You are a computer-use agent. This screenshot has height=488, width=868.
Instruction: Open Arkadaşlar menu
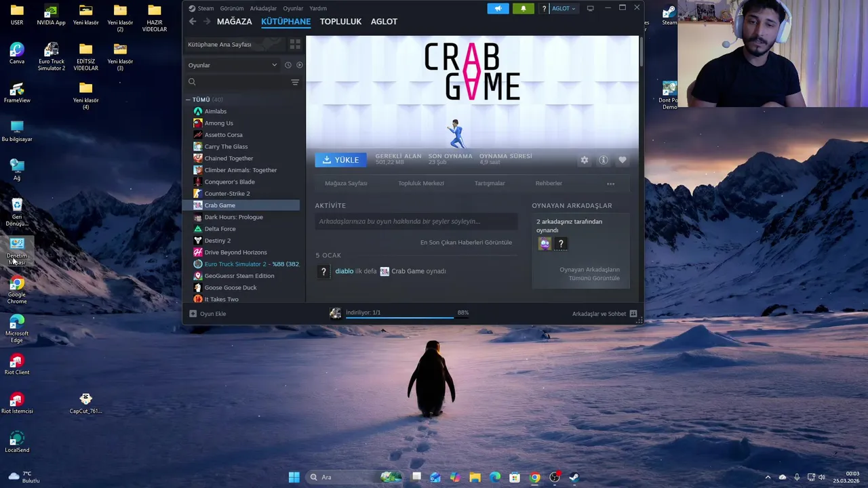[263, 8]
